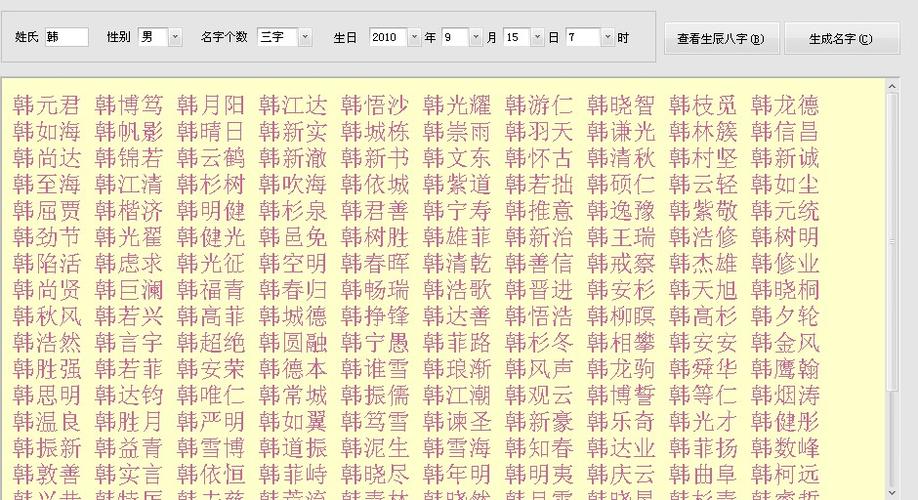Click the 生成名字(C) button
This screenshot has height=500, width=918.
[841, 39]
